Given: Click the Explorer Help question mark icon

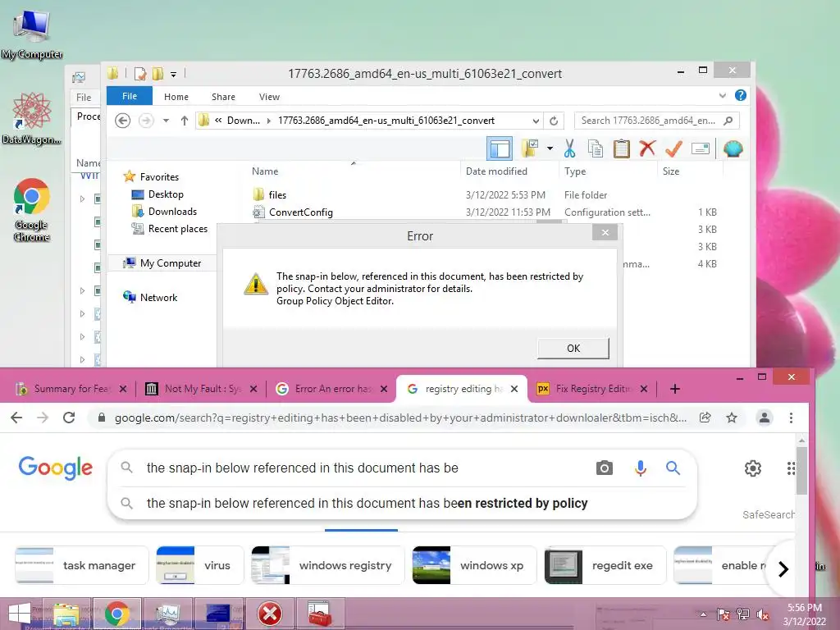Looking at the screenshot, I should pos(741,95).
